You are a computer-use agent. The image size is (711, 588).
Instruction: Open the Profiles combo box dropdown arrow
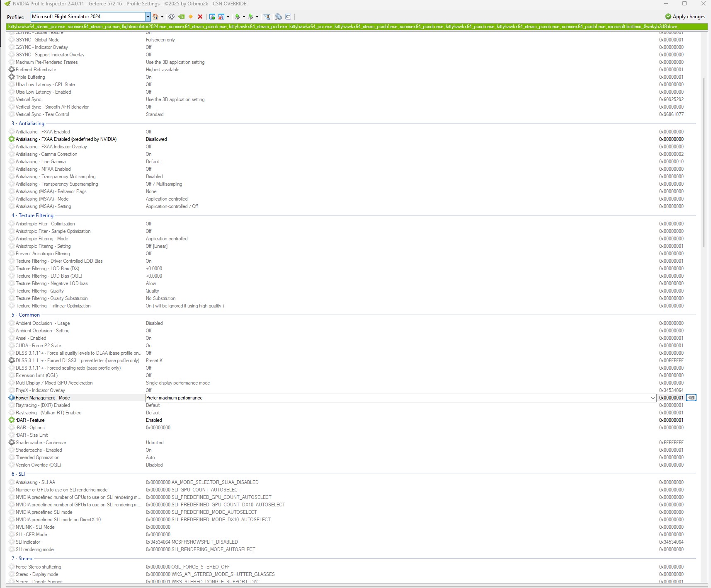tap(148, 17)
